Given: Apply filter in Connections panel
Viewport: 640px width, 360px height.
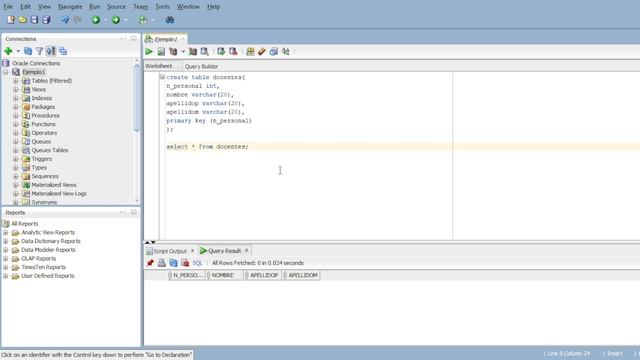Looking at the screenshot, I should pyautogui.click(x=39, y=51).
